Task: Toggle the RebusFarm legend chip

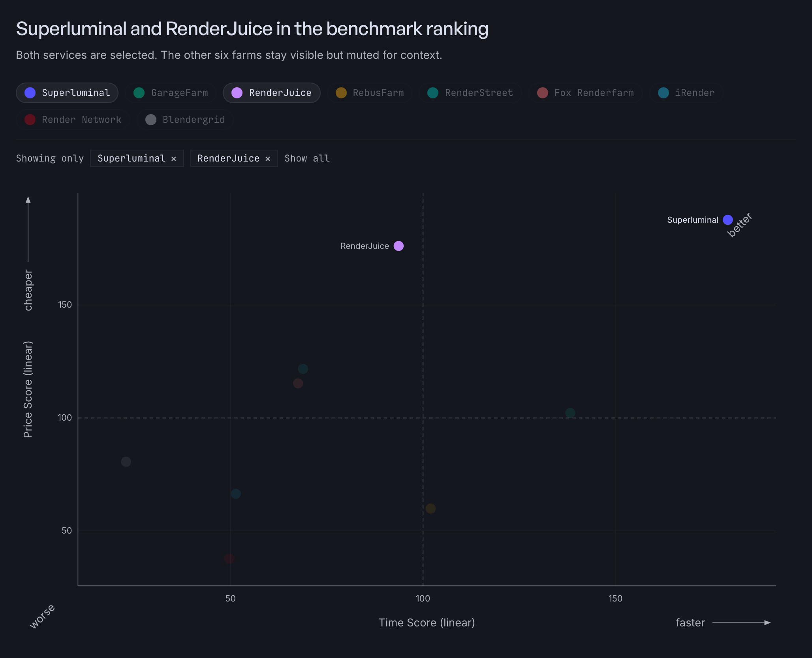Action: [x=370, y=93]
